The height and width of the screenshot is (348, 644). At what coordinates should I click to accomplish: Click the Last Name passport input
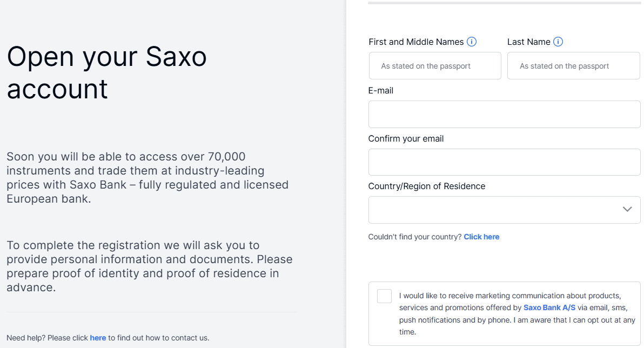pyautogui.click(x=573, y=65)
